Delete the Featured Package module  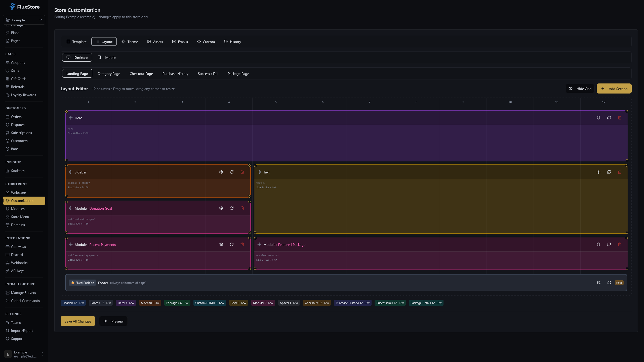[x=620, y=244]
